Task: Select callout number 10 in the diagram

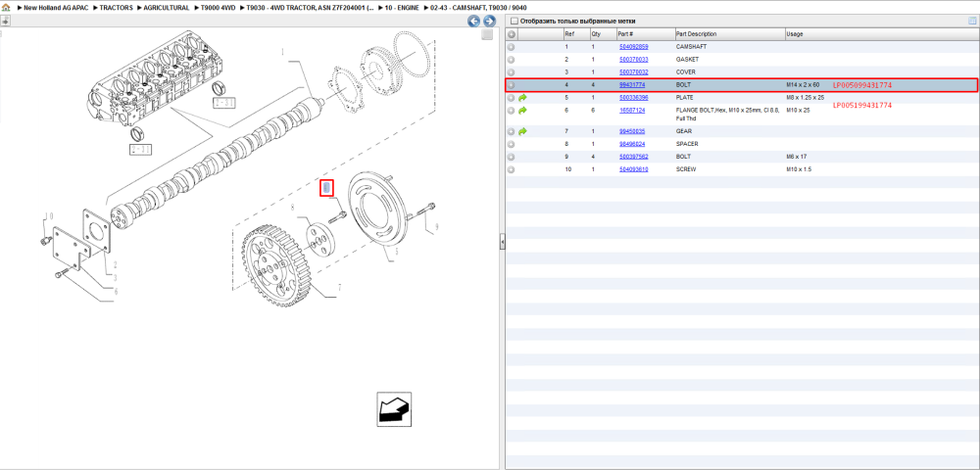Action: tap(48, 217)
